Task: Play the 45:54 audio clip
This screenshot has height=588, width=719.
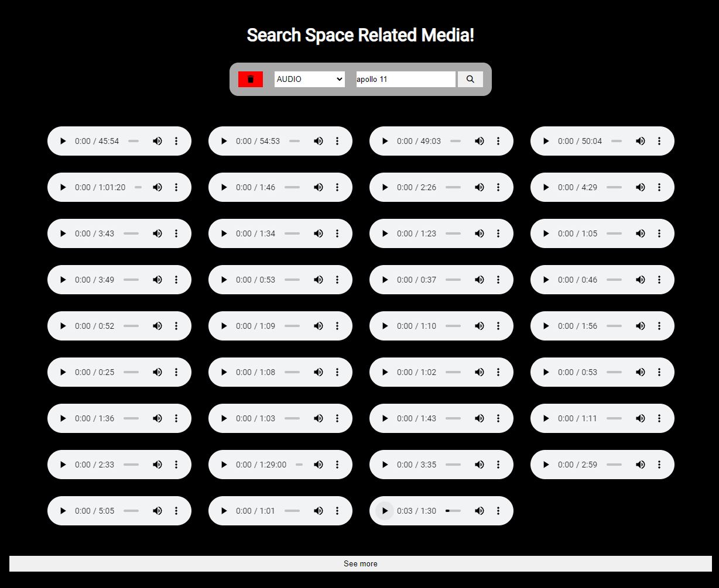Action: 63,141
